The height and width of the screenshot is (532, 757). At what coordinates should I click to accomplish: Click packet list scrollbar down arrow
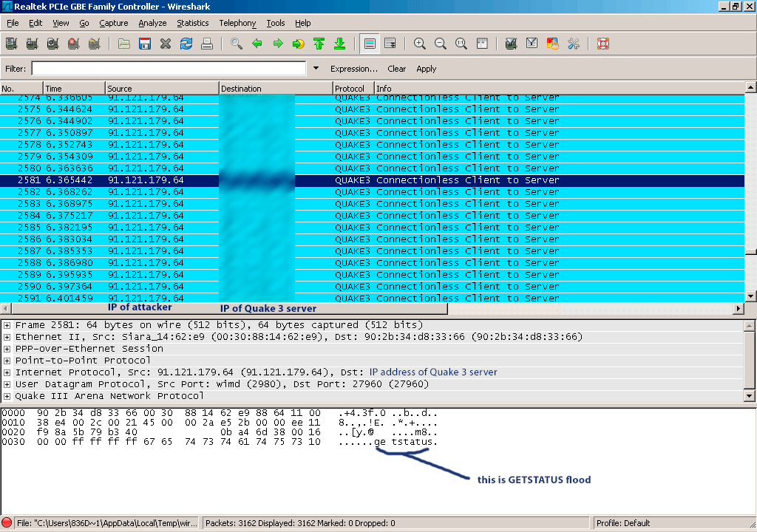tap(751, 296)
